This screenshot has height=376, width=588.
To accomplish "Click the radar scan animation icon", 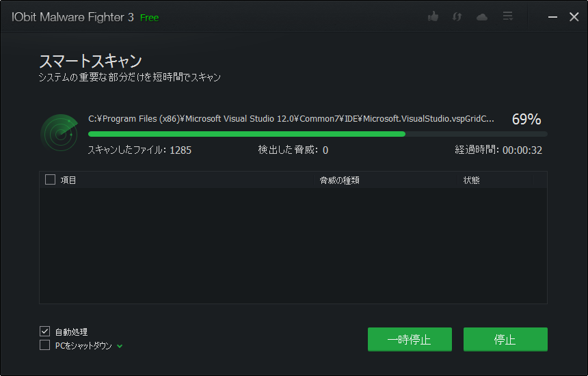I will tap(59, 133).
